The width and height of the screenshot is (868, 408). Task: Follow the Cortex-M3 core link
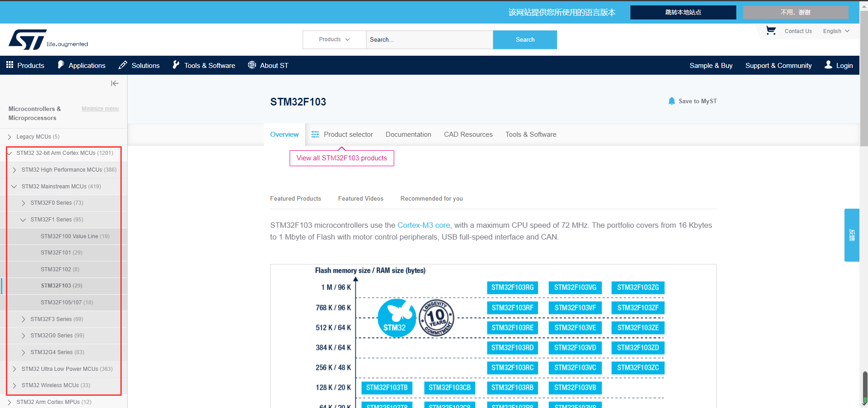424,225
